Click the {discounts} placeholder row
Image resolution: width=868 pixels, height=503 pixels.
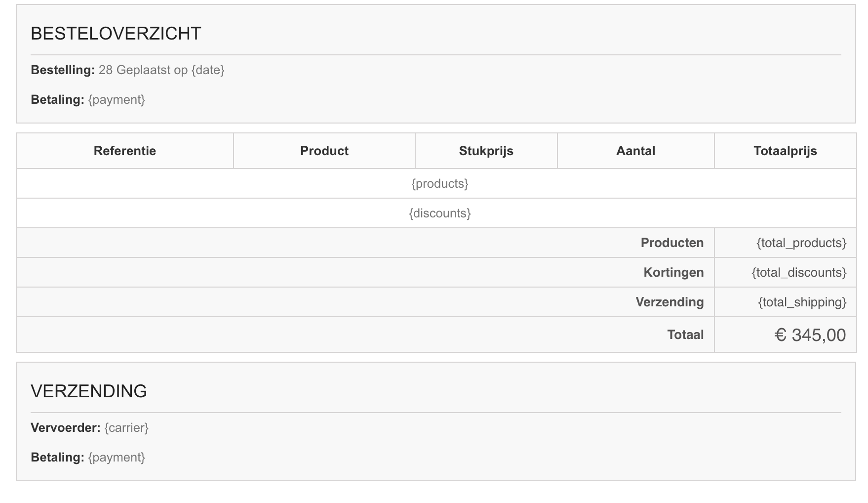436,213
